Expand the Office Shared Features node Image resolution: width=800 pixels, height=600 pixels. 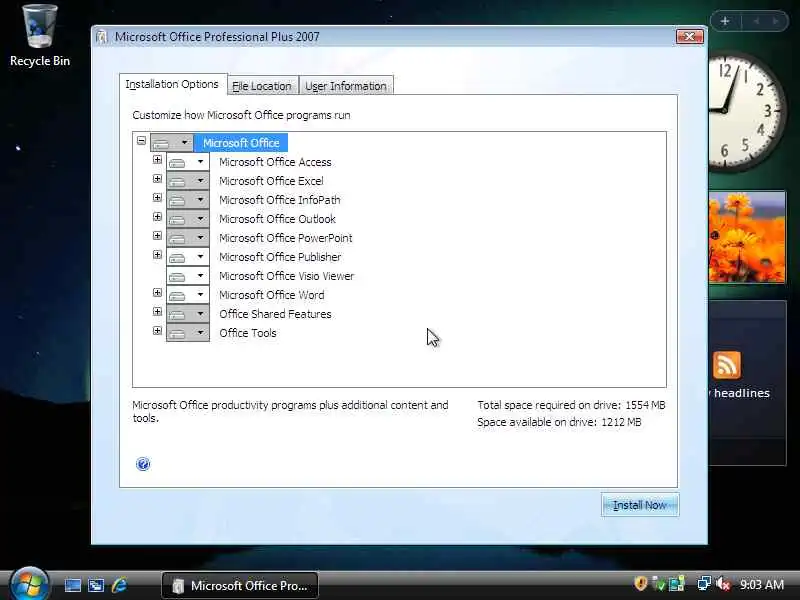157,311
